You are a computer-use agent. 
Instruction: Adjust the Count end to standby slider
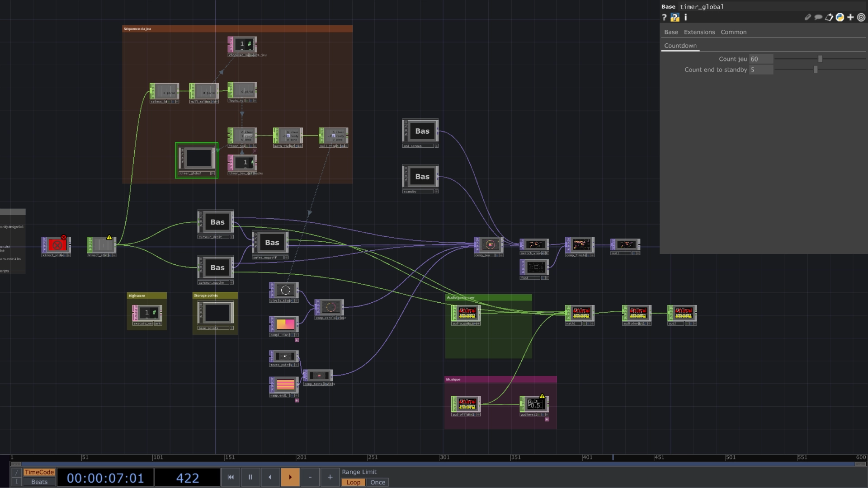point(816,70)
